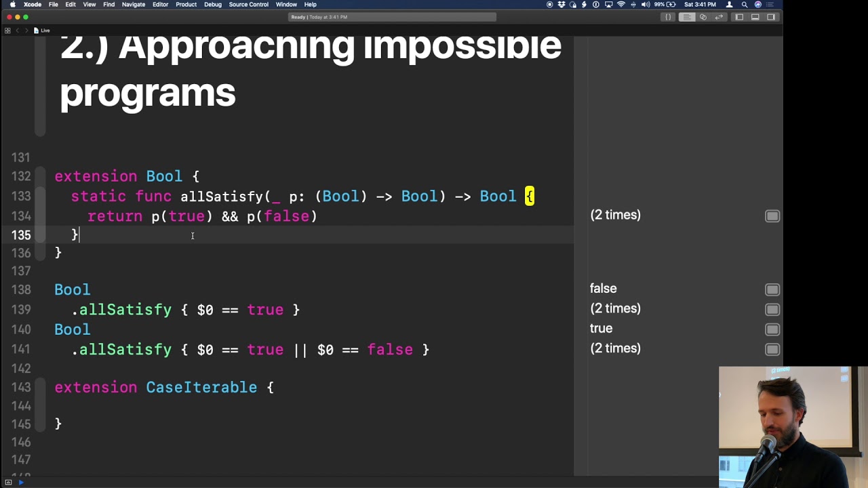Go forward in editor history
Image resolution: width=868 pixels, height=488 pixels.
26,30
